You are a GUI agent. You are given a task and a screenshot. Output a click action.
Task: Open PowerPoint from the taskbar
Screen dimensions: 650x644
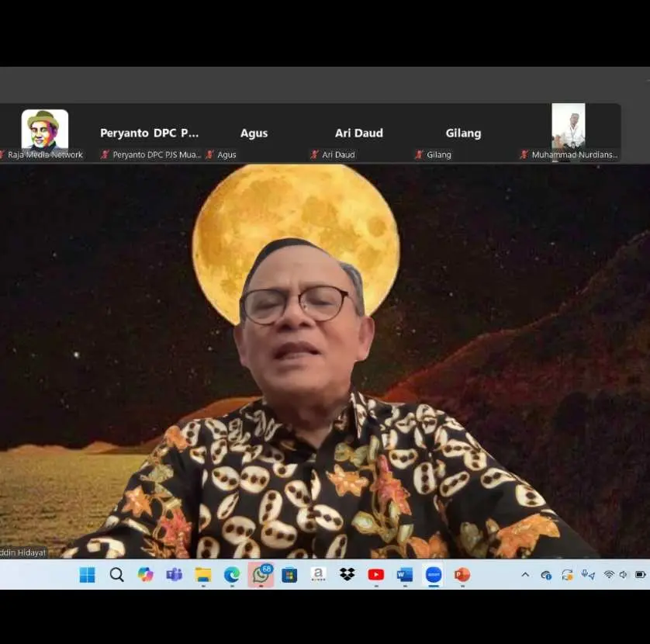(462, 575)
